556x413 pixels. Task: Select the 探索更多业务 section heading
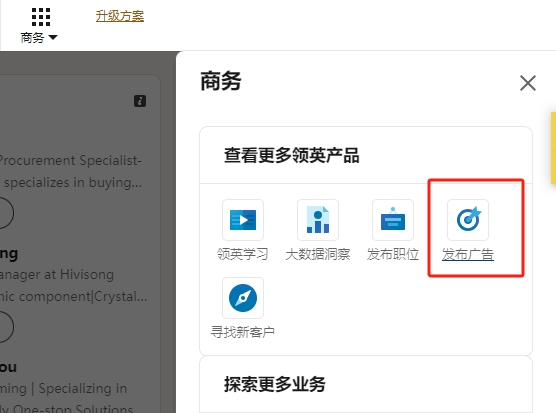tap(275, 384)
